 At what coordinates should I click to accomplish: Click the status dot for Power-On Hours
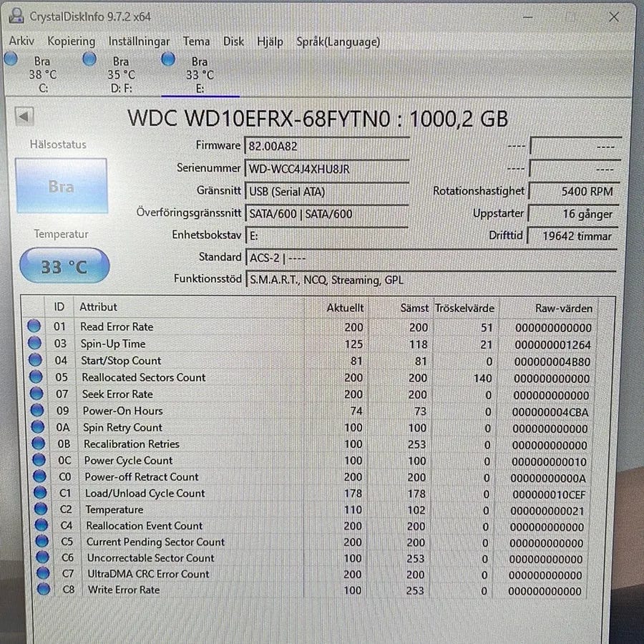point(37,410)
